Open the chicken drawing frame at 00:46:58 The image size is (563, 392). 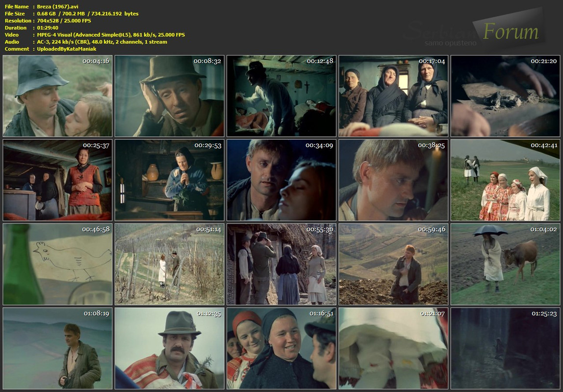coord(57,264)
